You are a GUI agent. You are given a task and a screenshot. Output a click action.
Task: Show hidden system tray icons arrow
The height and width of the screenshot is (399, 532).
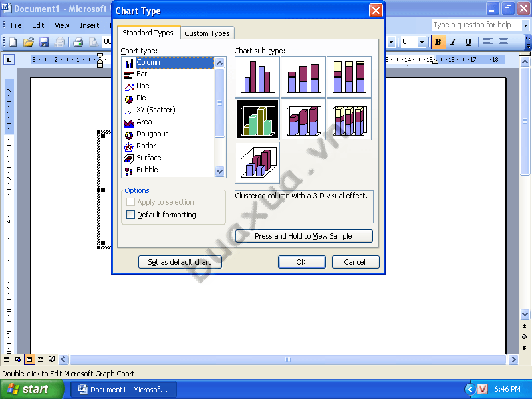tap(470, 389)
